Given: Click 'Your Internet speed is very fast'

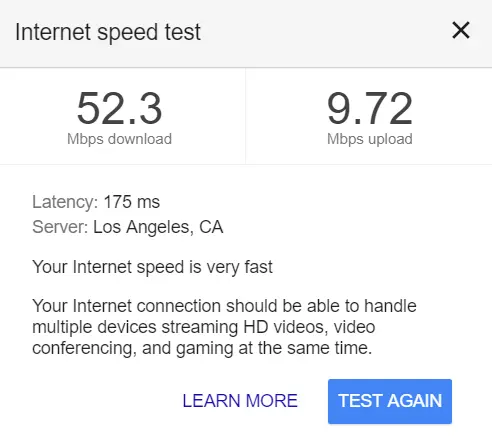Looking at the screenshot, I should click(x=152, y=267).
